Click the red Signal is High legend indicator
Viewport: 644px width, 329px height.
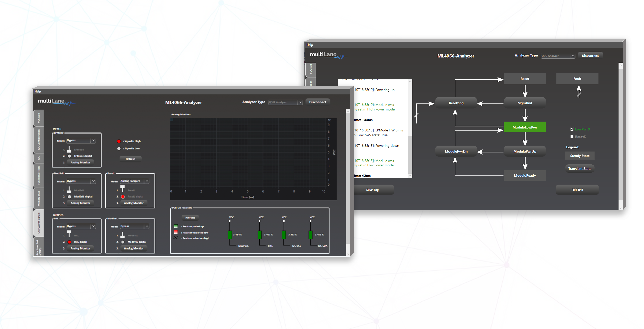pyautogui.click(x=119, y=141)
